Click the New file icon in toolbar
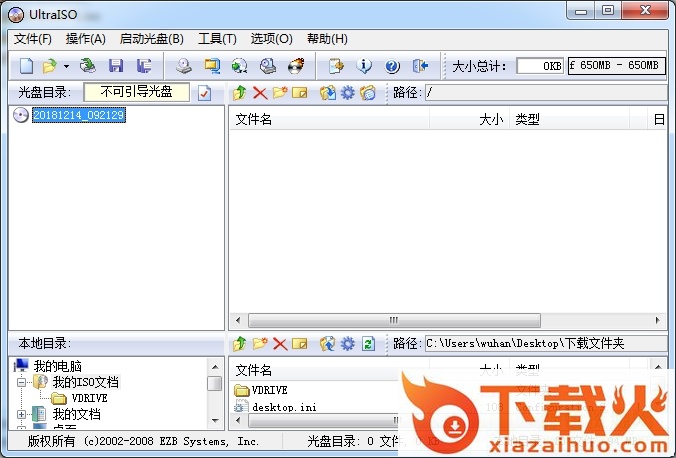Screen dimensions: 676x458 point(27,66)
